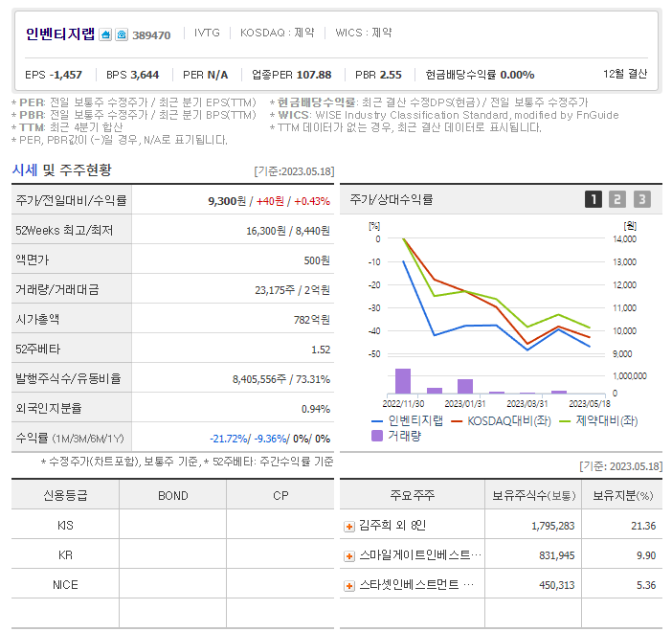The image size is (672, 632).
Task: Expand 김주희 외 8인 shareholder row
Action: (x=349, y=527)
